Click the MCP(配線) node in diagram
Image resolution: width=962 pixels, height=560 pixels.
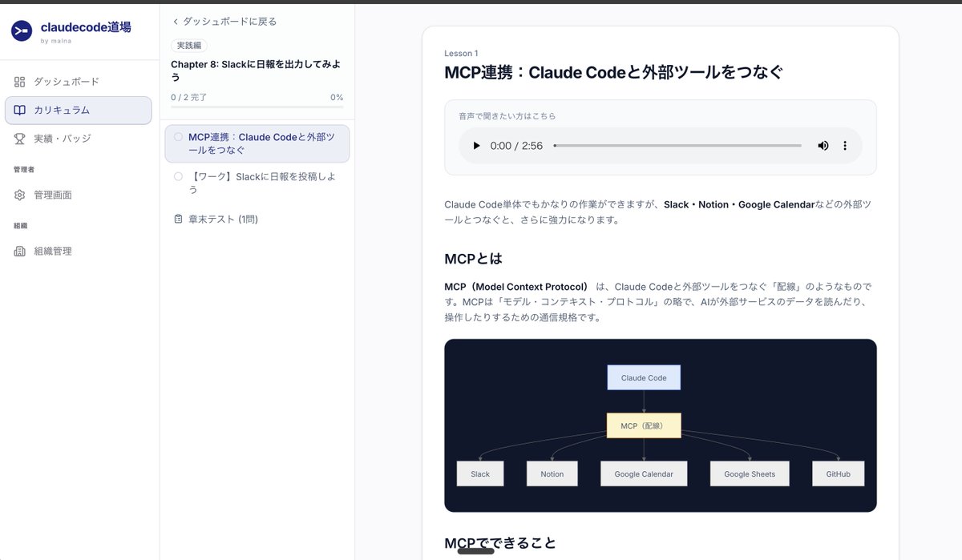coord(644,425)
